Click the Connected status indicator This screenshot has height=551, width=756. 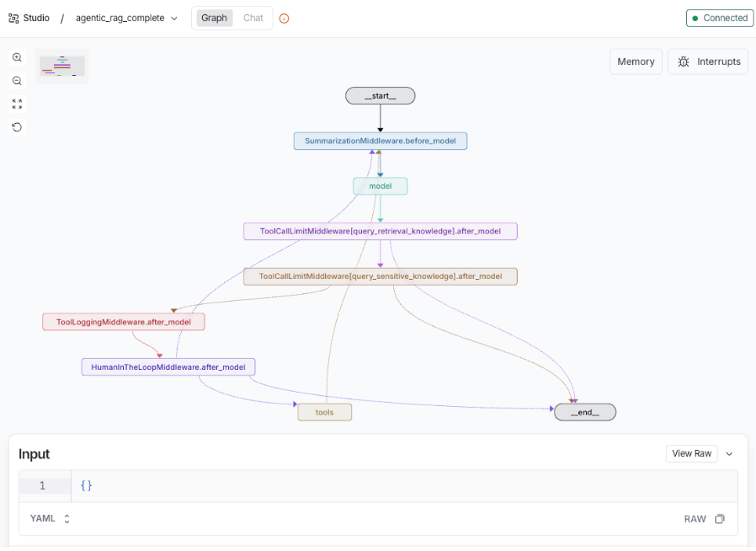tap(719, 18)
